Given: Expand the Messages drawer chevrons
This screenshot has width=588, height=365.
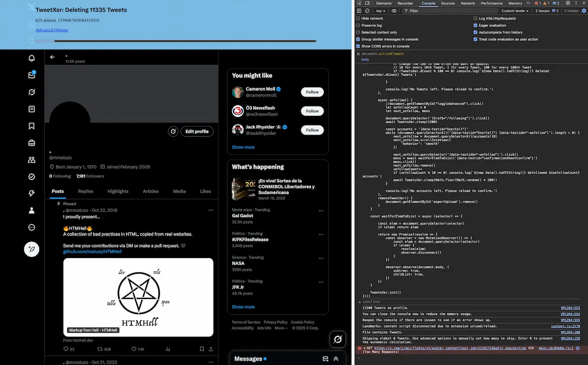Looking at the screenshot, I should (336, 359).
